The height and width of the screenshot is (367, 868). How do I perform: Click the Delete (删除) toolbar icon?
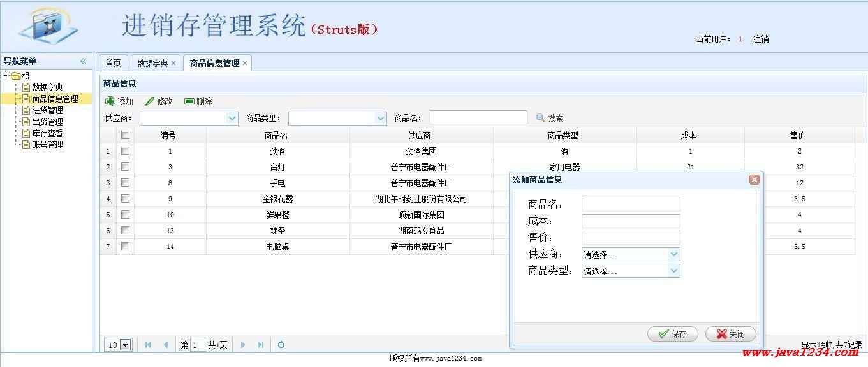189,101
